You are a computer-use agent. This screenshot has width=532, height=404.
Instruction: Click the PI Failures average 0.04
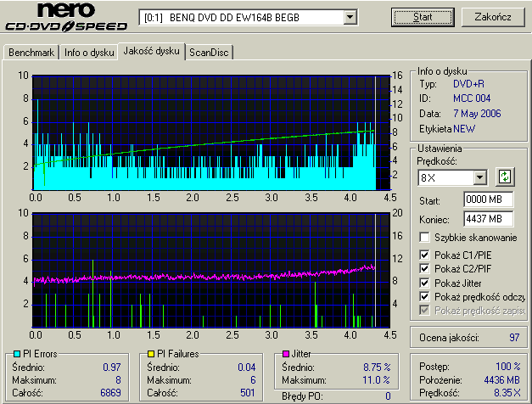point(247,367)
